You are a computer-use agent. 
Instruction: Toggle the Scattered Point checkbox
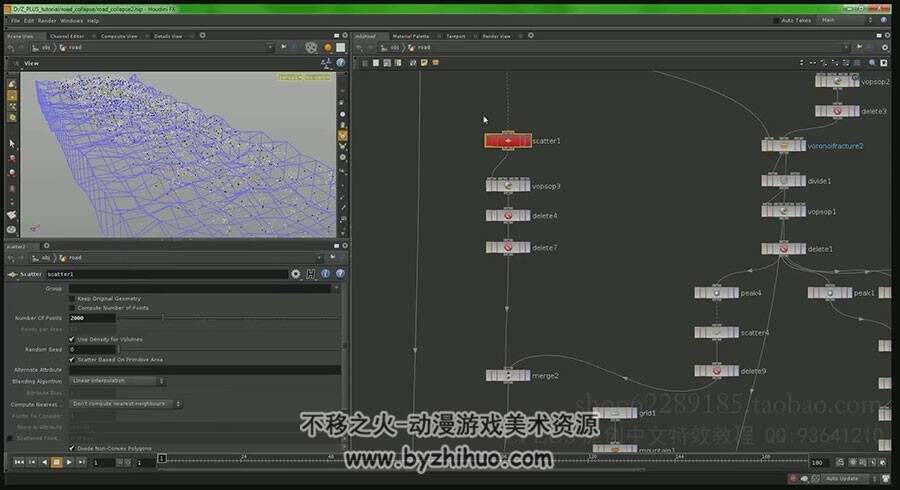pyautogui.click(x=9, y=438)
